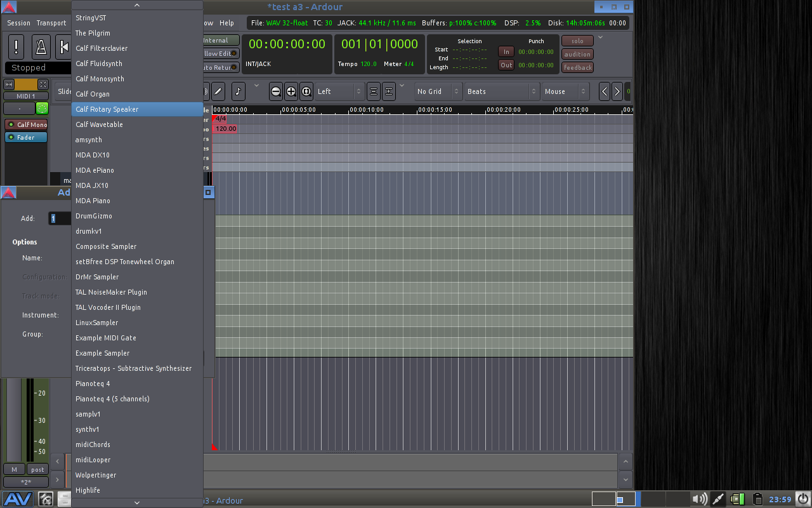Toggle the Internal sync button
The image size is (812, 508).
[x=220, y=40]
